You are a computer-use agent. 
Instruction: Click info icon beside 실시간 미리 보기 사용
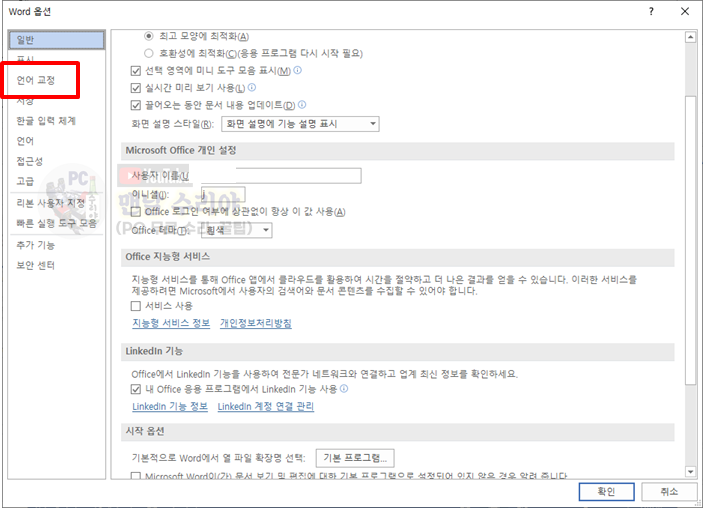[x=252, y=87]
